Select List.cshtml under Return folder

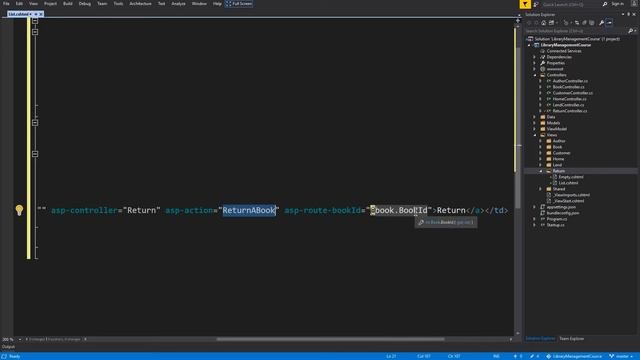point(568,183)
